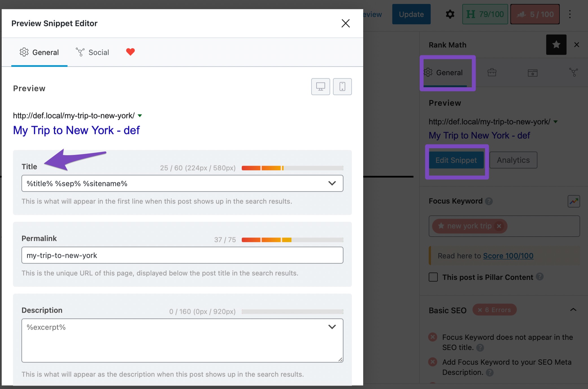Click the Title length progress bar
Screen dimensions: 588x389
292,168
